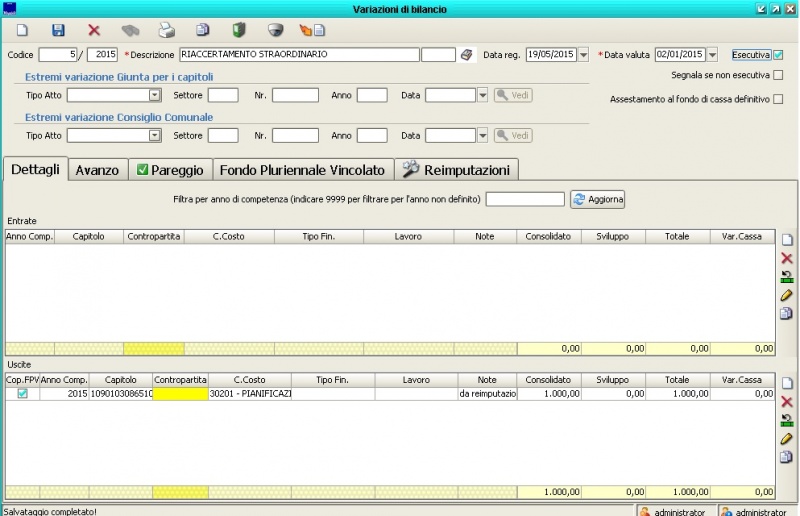Viewport: 800px width, 516px height.
Task: Click the printer icon in the toolbar
Action: click(166, 30)
